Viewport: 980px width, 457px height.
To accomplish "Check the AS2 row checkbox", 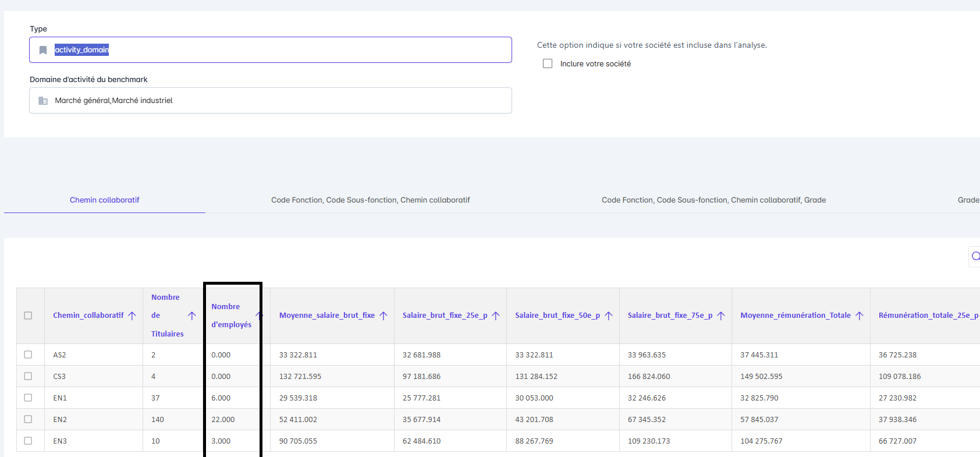I will (28, 355).
